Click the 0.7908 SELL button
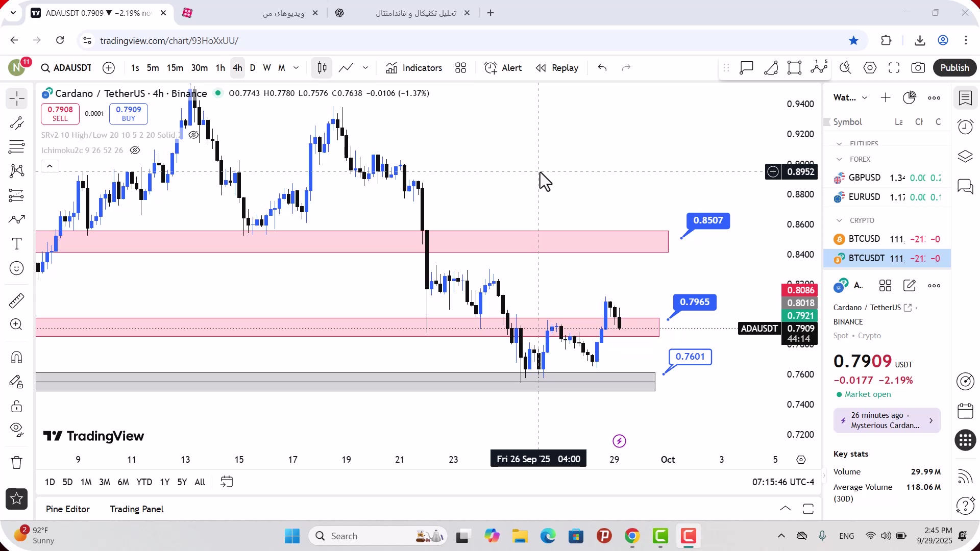This screenshot has height=551, width=980. [60, 114]
